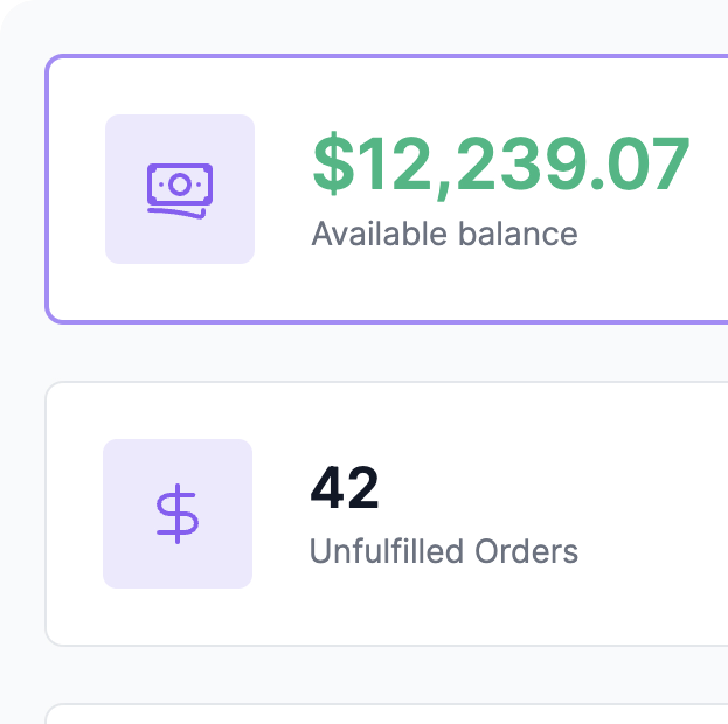The image size is (728, 724).
Task: Click the lavender tile behind the cash icon
Action: (180, 189)
